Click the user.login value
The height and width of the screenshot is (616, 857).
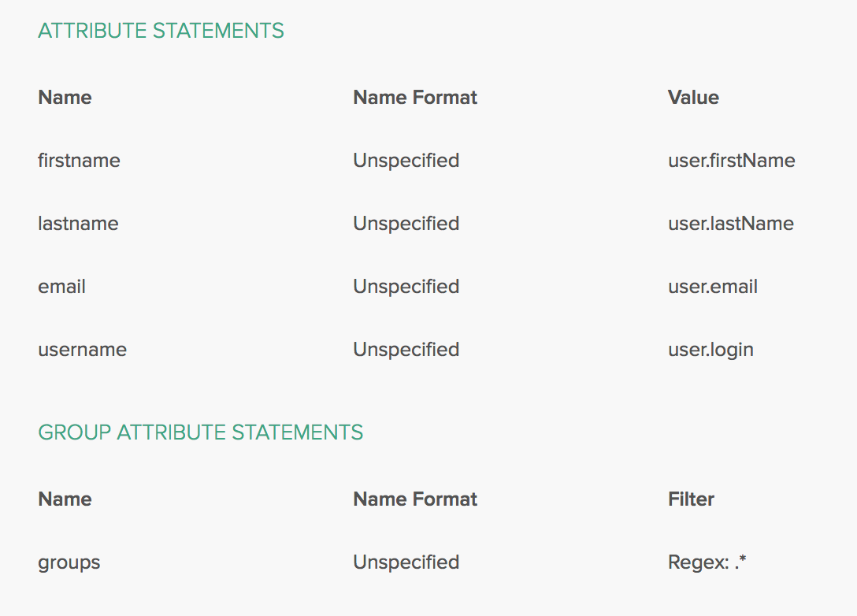pos(710,350)
